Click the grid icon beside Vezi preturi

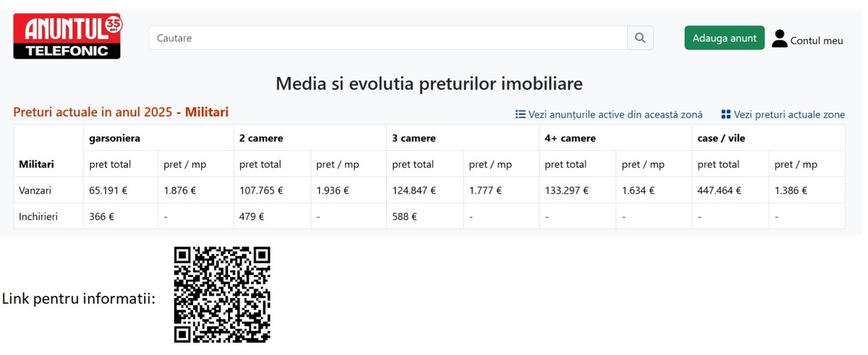click(x=726, y=114)
